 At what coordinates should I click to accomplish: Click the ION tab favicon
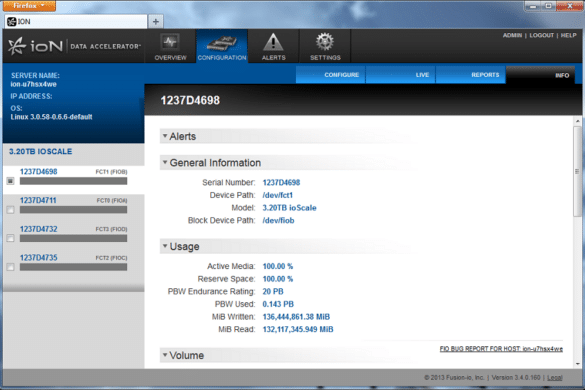click(x=12, y=22)
